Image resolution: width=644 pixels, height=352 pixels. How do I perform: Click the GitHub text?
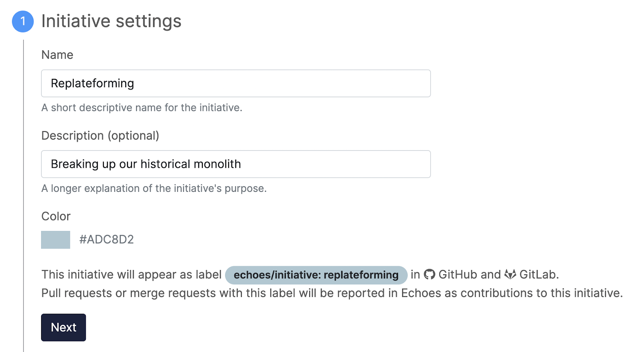click(458, 274)
